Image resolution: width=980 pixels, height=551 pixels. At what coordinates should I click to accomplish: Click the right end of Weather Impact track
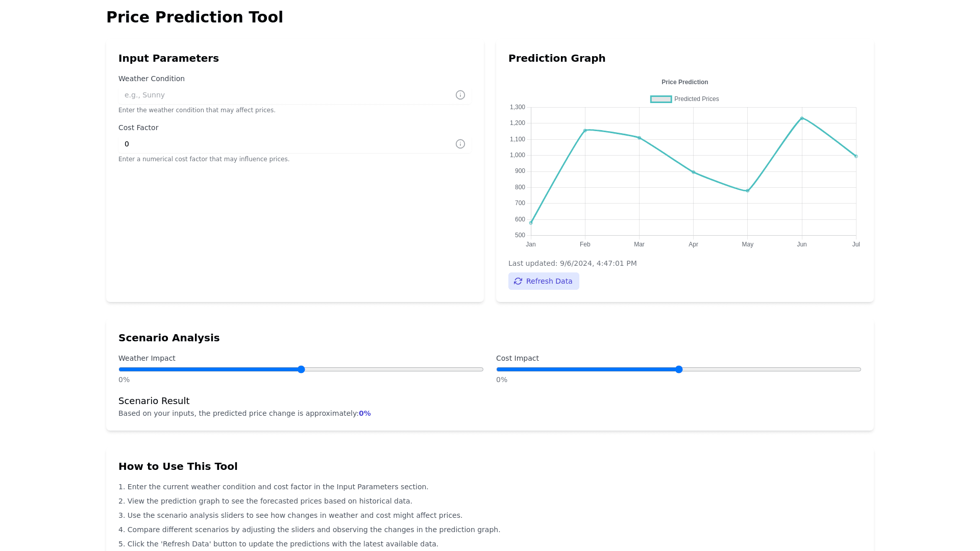point(481,369)
